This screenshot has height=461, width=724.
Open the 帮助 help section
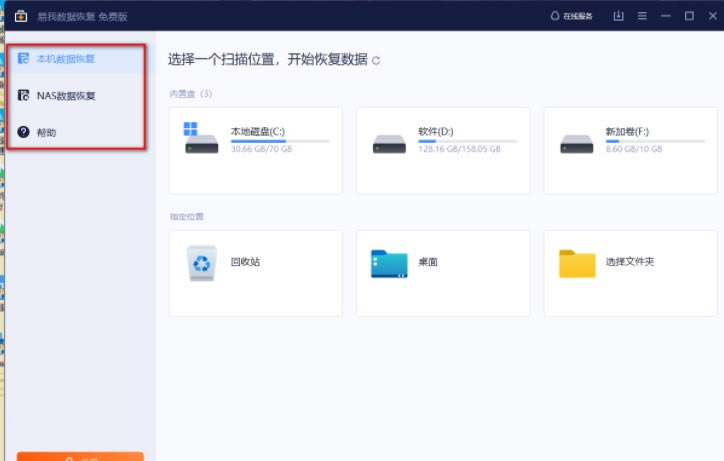click(x=46, y=132)
